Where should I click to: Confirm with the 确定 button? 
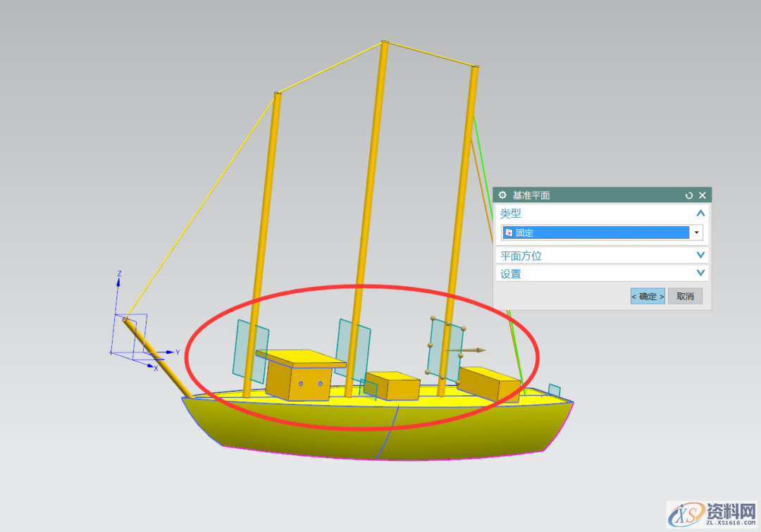pyautogui.click(x=647, y=297)
